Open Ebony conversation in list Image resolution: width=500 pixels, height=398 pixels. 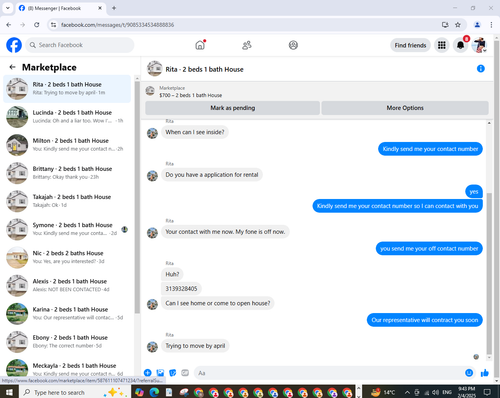pyautogui.click(x=67, y=341)
